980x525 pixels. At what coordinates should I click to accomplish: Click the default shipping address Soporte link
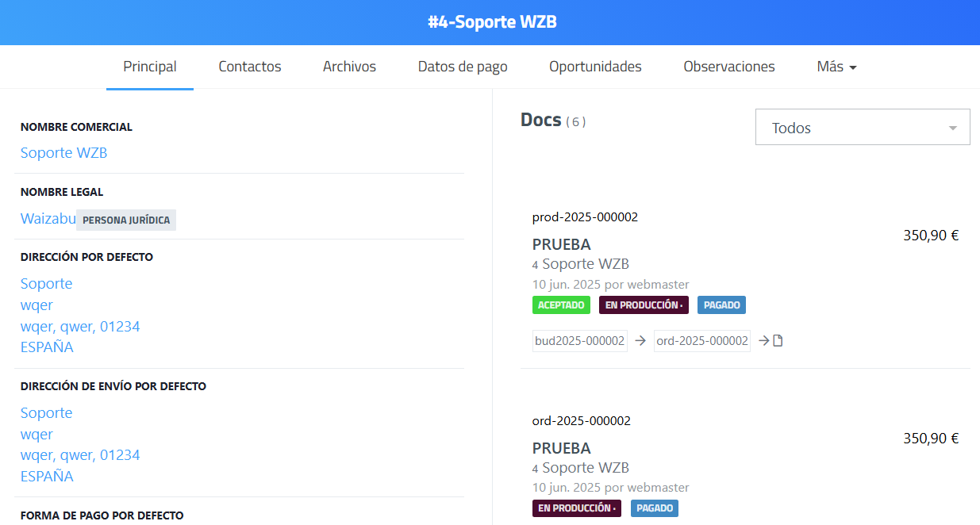(x=46, y=413)
